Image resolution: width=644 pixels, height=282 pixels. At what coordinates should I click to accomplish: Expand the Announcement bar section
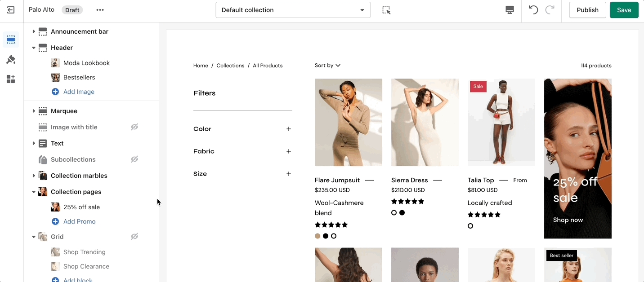[x=34, y=31]
